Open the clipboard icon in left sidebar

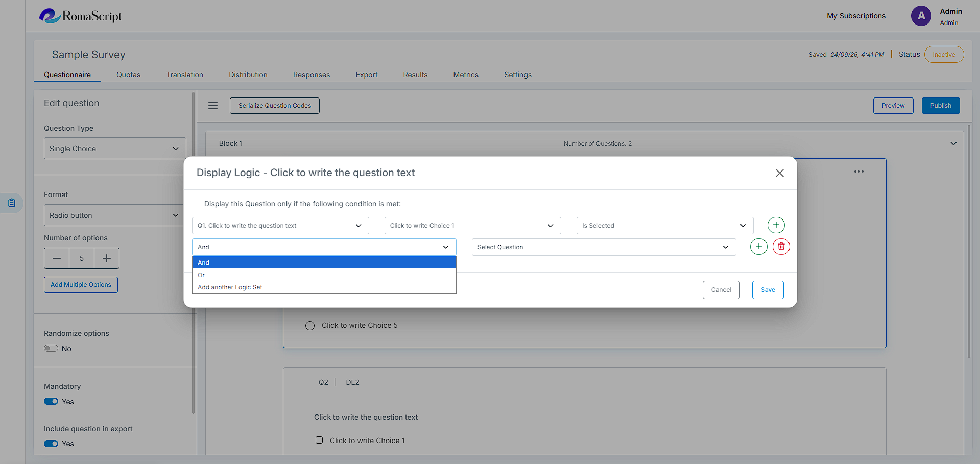(12, 203)
